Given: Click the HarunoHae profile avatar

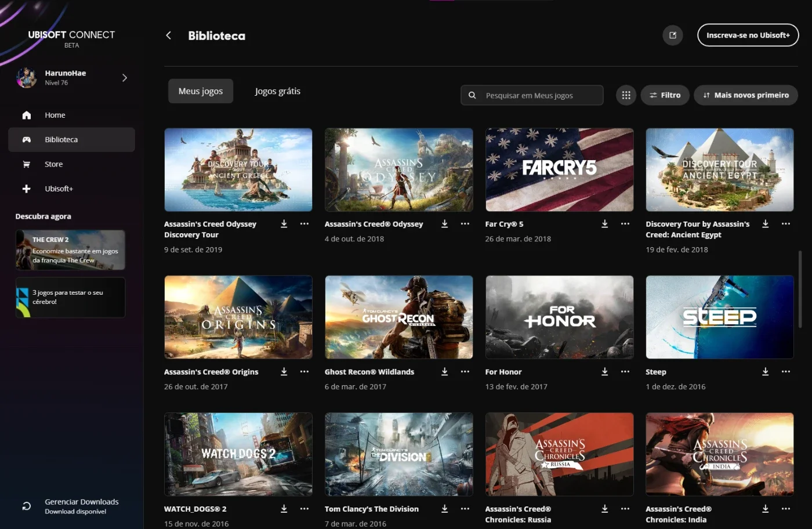Looking at the screenshot, I should click(x=27, y=78).
